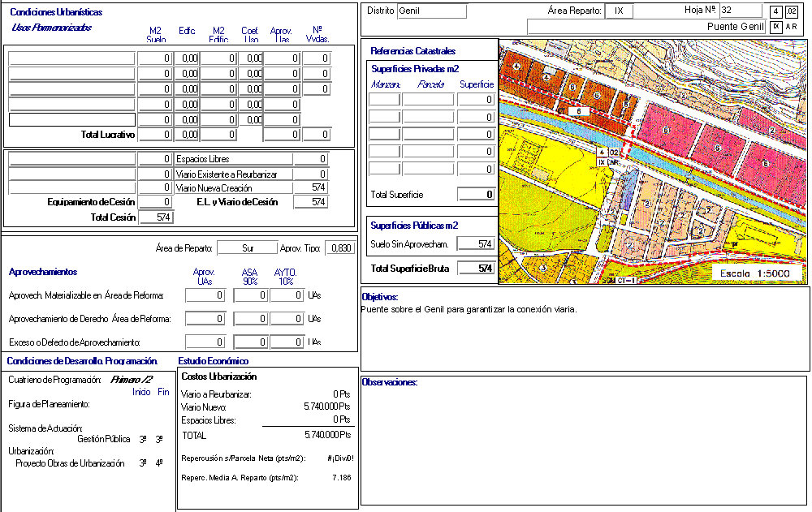
Task: Select the 0,00 field in Total Lucrativo row
Action: (187, 135)
